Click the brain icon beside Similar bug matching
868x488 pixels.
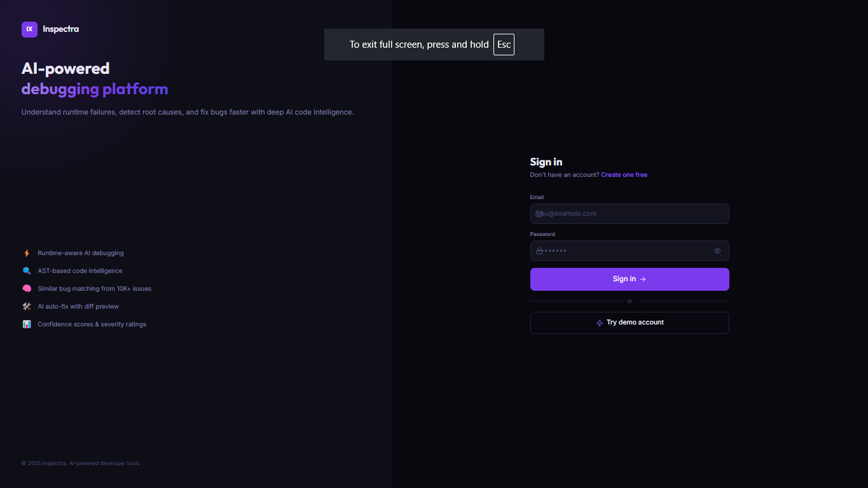click(x=27, y=289)
